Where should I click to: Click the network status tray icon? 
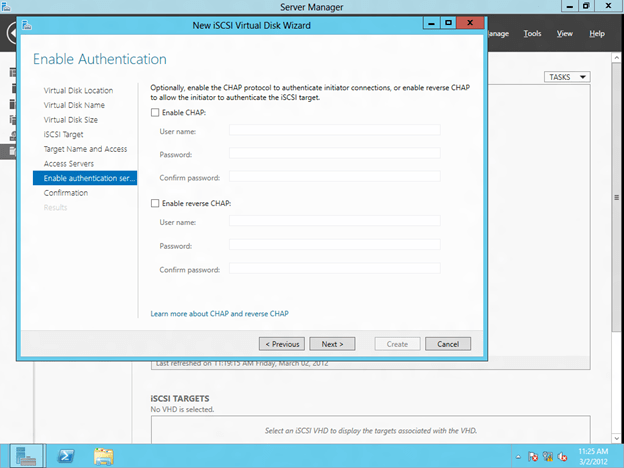tap(549, 456)
